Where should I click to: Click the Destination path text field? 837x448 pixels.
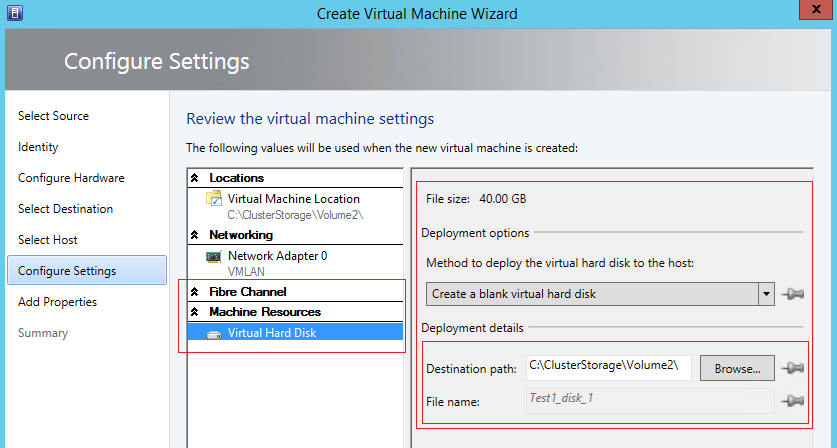pyautogui.click(x=609, y=368)
